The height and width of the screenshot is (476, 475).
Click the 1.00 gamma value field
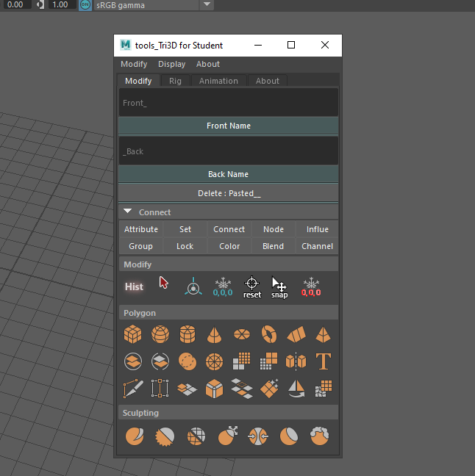click(x=62, y=4)
